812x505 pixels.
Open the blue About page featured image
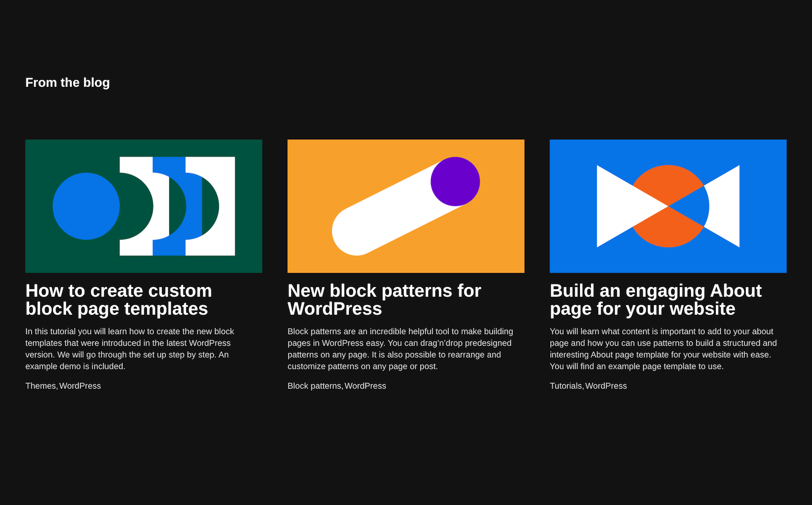tap(668, 206)
